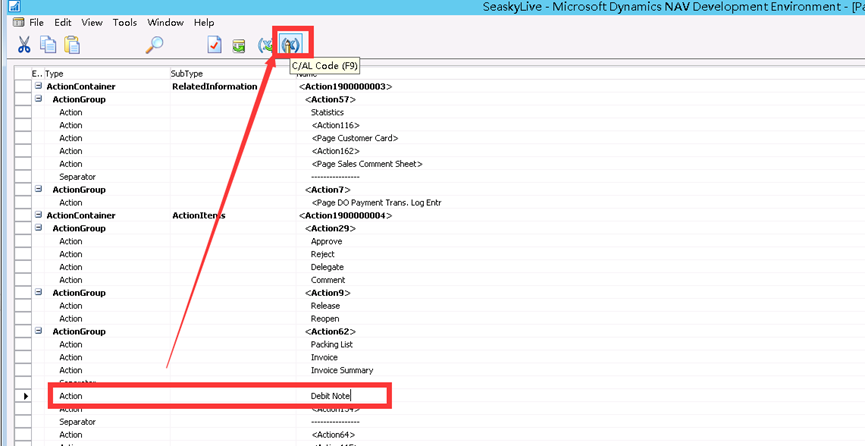Click the E.. column header

point(37,73)
